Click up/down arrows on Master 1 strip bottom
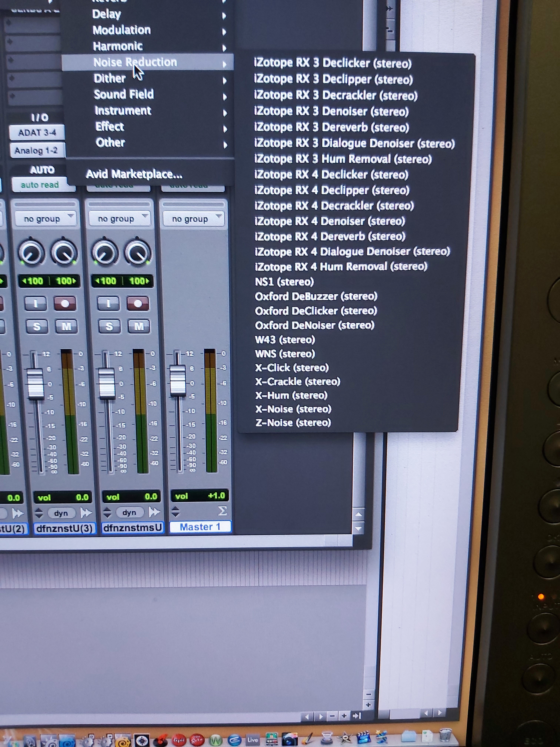The width and height of the screenshot is (560, 747). (175, 512)
